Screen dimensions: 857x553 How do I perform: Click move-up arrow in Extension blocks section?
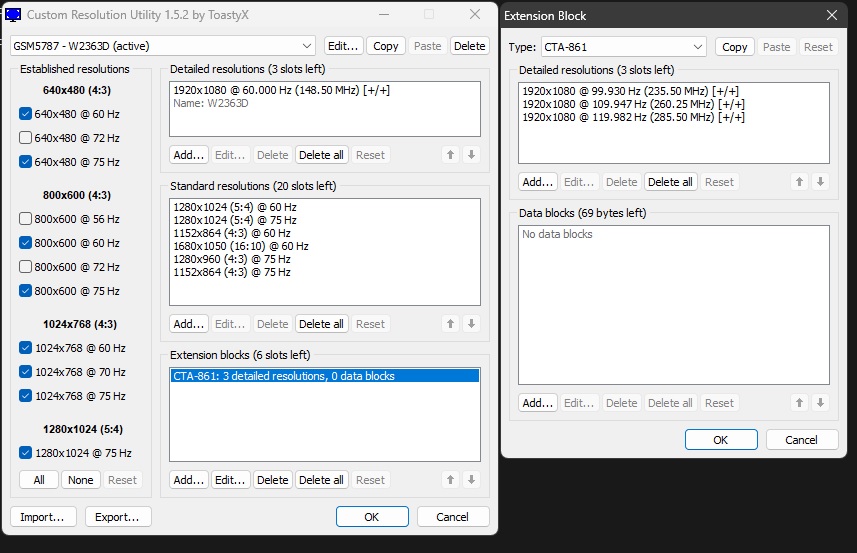click(451, 480)
